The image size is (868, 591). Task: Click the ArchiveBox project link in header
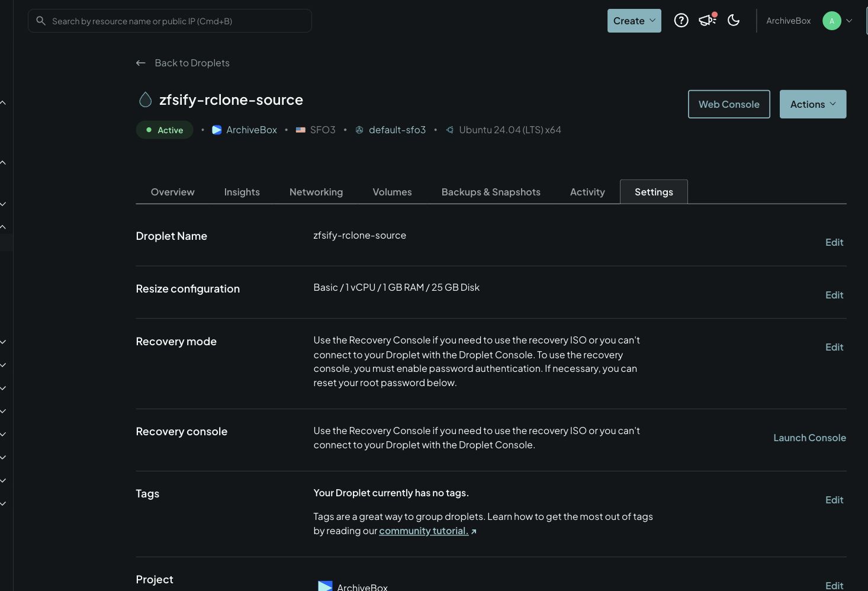coord(252,130)
